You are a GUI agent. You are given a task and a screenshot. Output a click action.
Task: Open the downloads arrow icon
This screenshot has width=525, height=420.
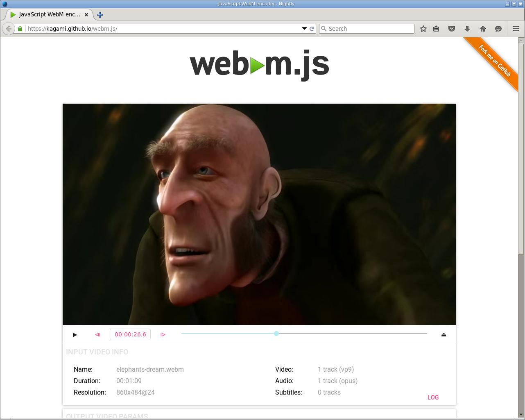[467, 29]
